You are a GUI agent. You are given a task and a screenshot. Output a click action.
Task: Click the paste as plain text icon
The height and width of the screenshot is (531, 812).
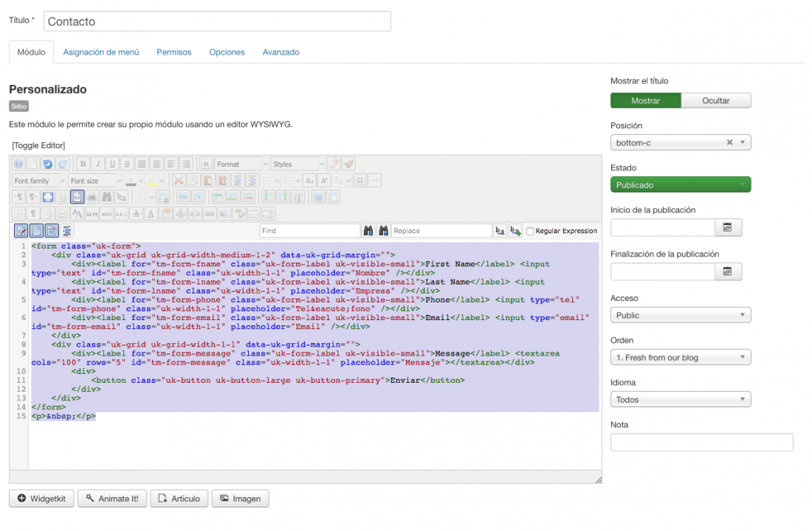[223, 181]
